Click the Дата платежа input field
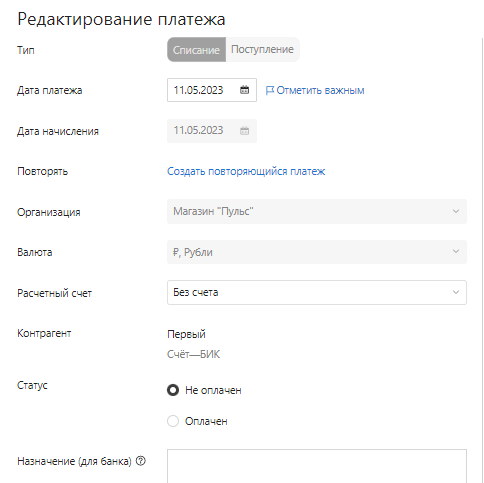 212,90
